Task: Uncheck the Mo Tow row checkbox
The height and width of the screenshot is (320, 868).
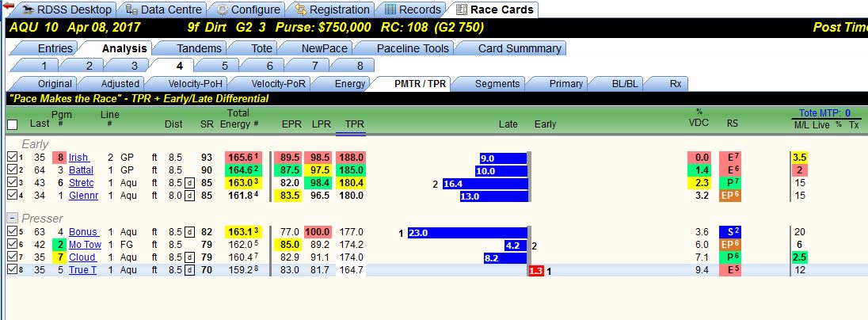Action: click(12, 244)
